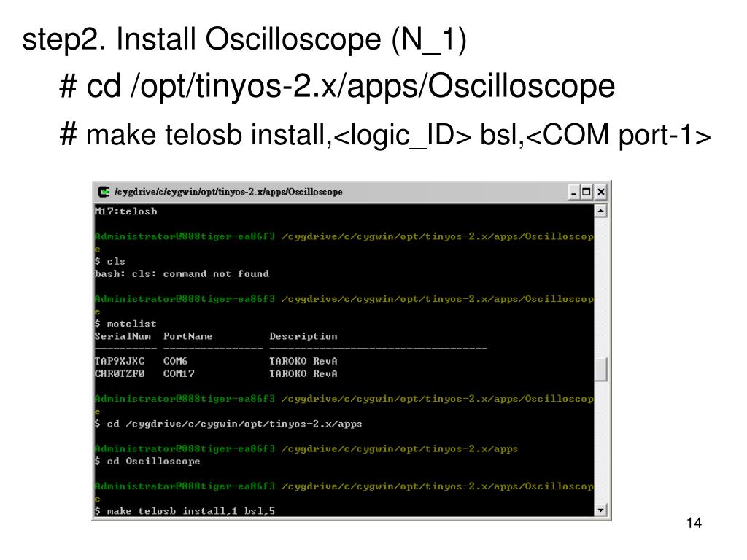Click slide line '# make telosb install,<logic_ID> bsl,<COM port-1>'
The height and width of the screenshot is (560, 747).
pos(385,135)
